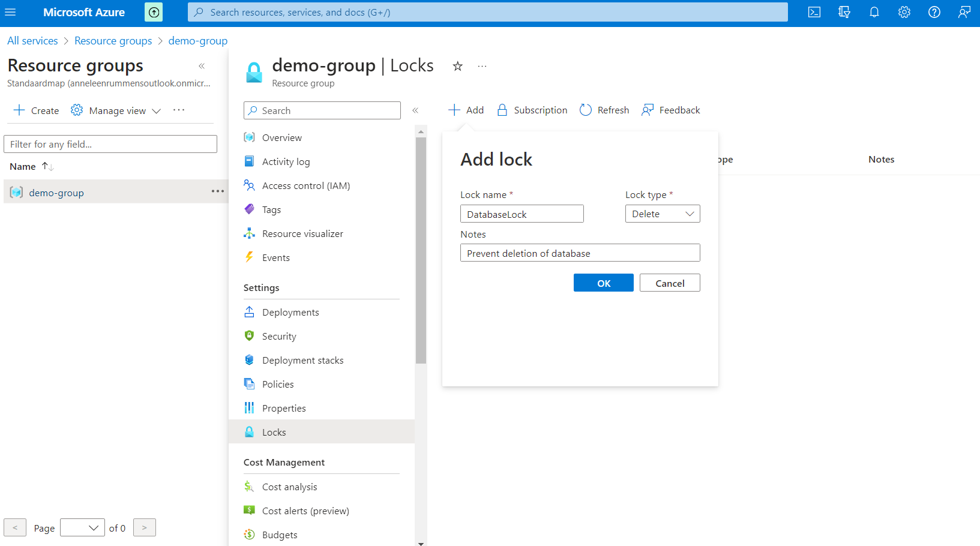Image resolution: width=980 pixels, height=546 pixels.
Task: Click the Notes column header
Action: tap(881, 159)
